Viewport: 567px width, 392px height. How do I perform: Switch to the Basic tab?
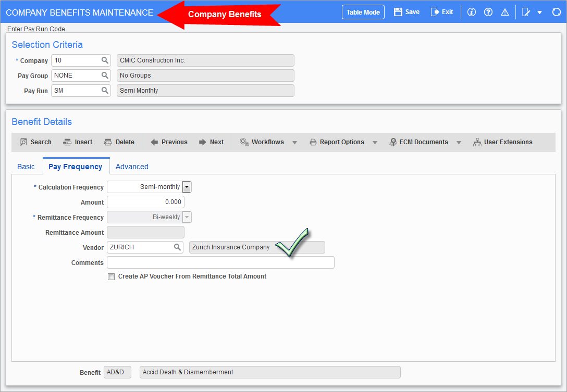[26, 167]
